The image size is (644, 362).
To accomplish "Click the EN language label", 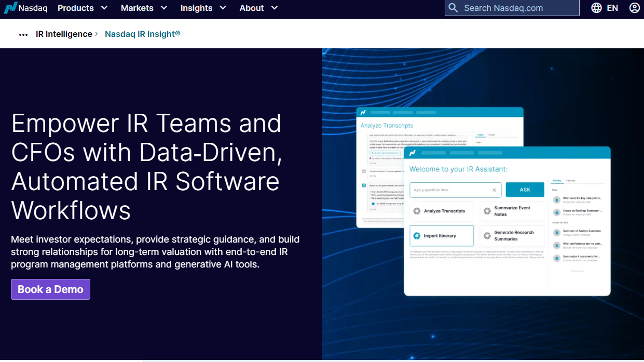I will (x=612, y=8).
